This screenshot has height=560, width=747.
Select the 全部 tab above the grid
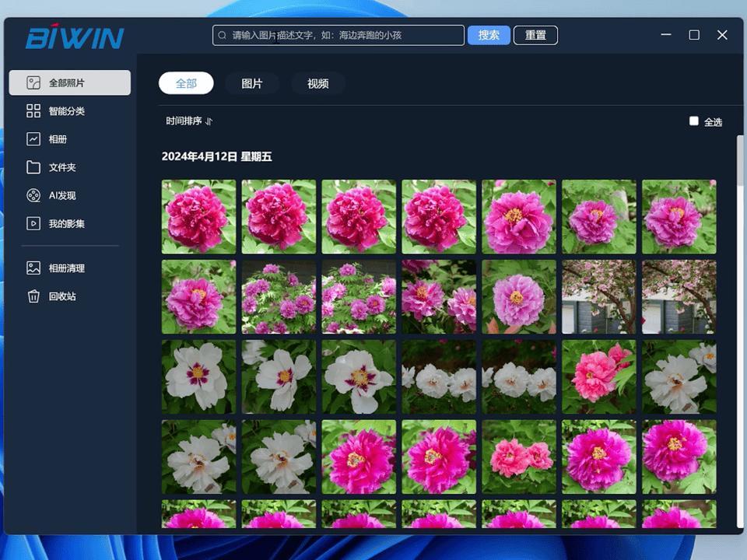pos(186,82)
